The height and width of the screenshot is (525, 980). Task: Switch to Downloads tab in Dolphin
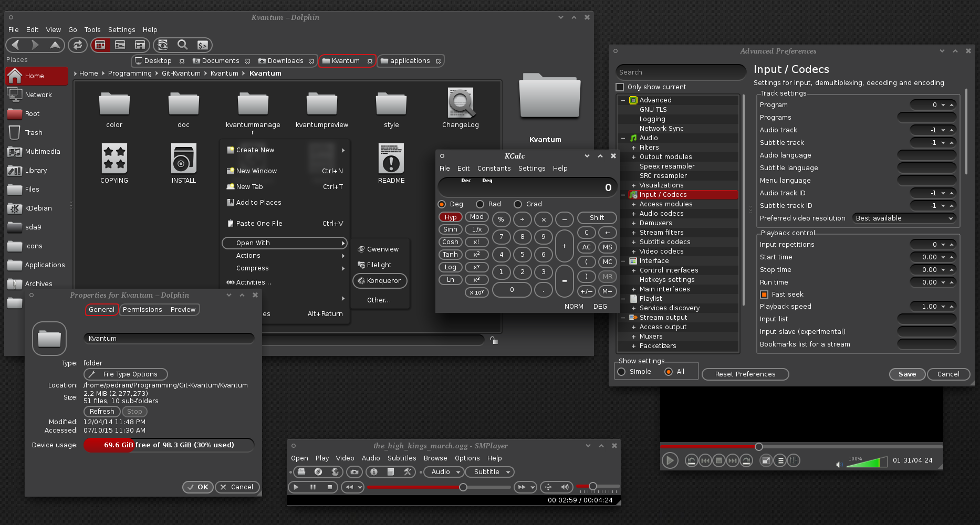286,61
